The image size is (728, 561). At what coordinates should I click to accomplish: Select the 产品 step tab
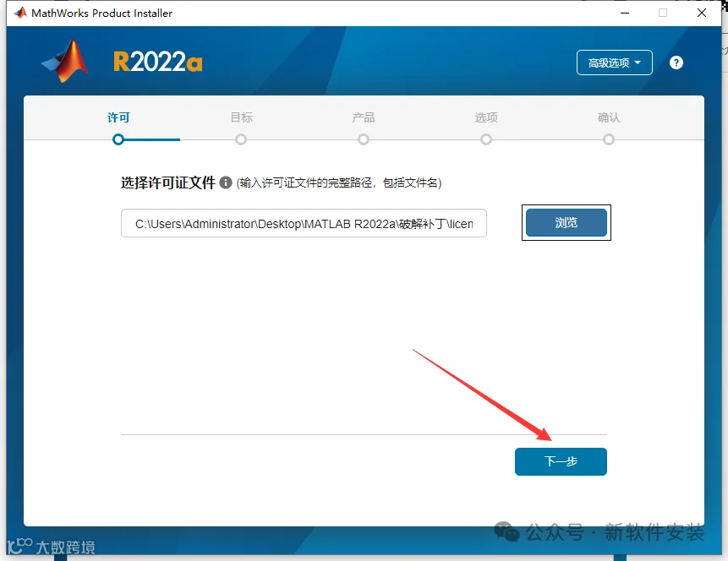(364, 117)
